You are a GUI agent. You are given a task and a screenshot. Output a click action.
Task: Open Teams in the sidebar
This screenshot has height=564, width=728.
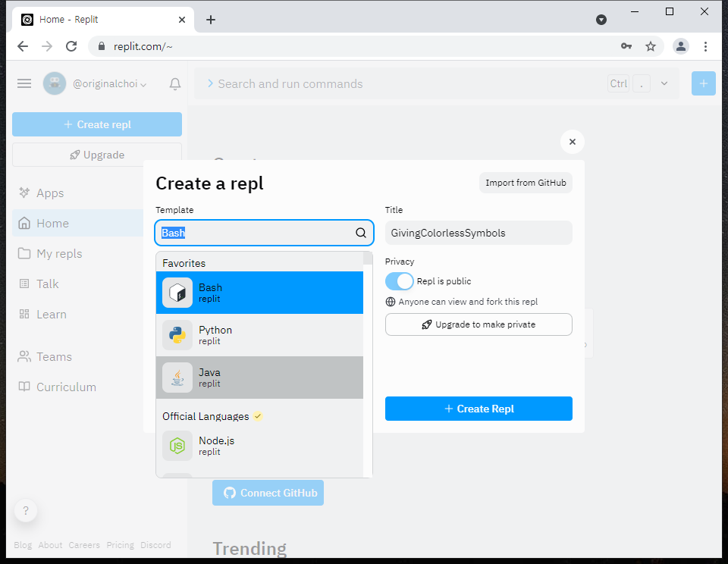click(45, 356)
